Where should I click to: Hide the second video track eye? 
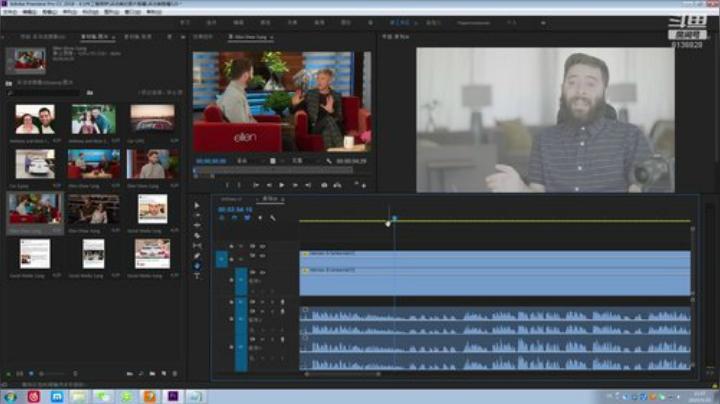[263, 256]
